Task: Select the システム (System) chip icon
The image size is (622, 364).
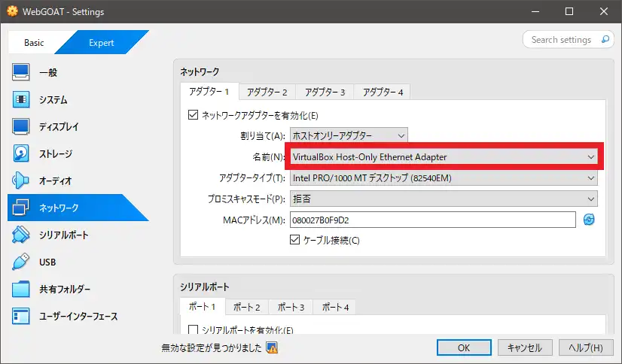Action: [x=20, y=99]
